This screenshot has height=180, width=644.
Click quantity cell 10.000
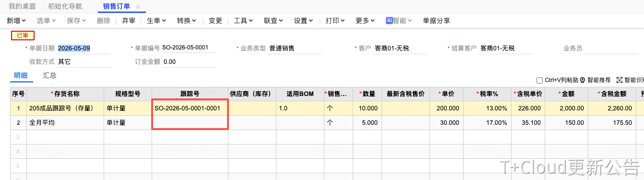pyautogui.click(x=368, y=108)
